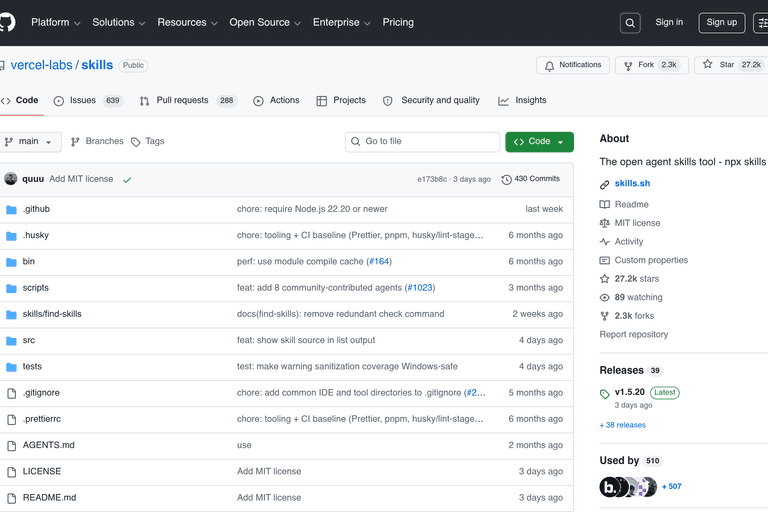Click the src folder icon
The width and height of the screenshot is (768, 512).
click(x=11, y=341)
